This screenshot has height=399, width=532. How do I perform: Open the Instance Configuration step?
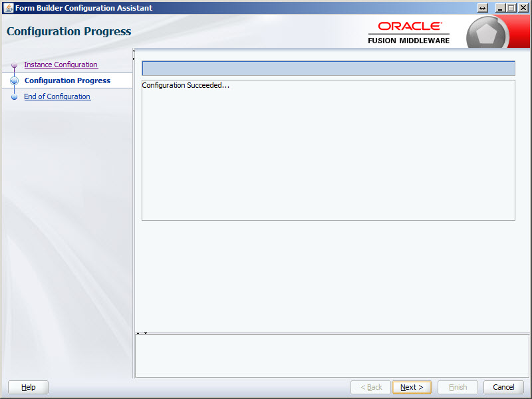tap(61, 65)
